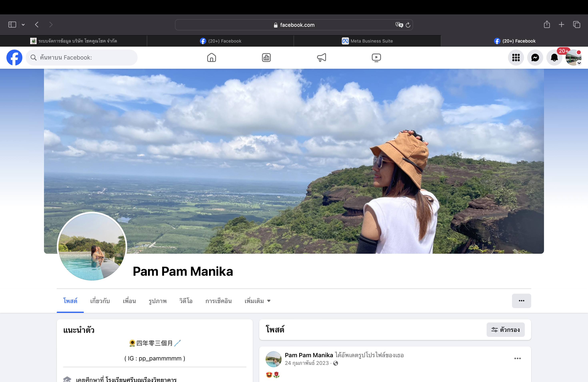Expand the sidebar tab group chevron

(x=23, y=25)
